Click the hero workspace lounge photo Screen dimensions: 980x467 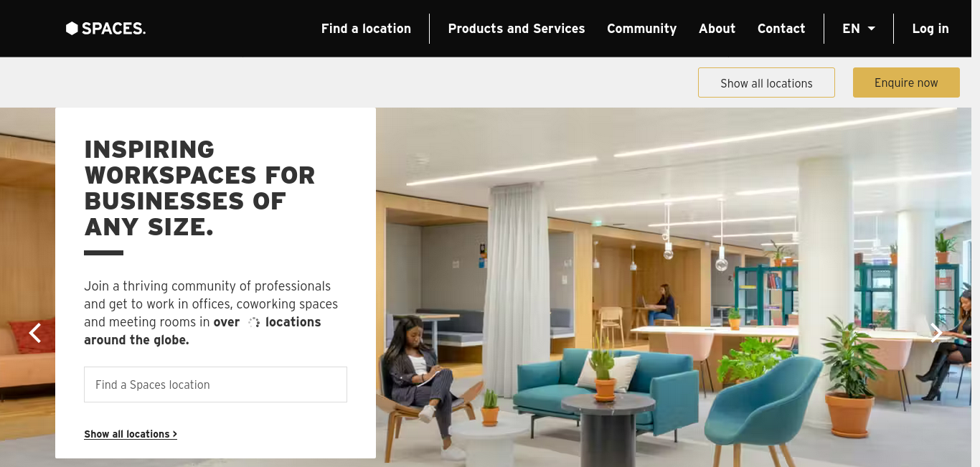(x=673, y=287)
